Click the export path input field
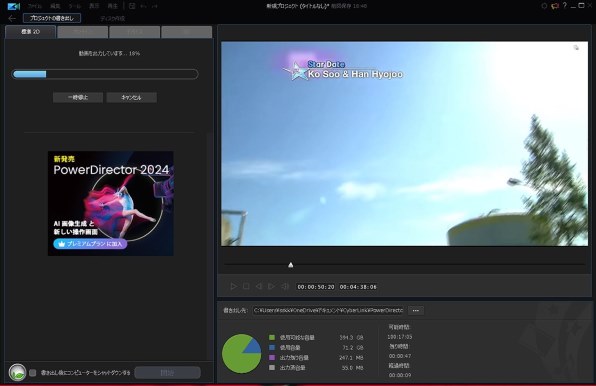Image resolution: width=596 pixels, height=386 pixels. point(328,310)
